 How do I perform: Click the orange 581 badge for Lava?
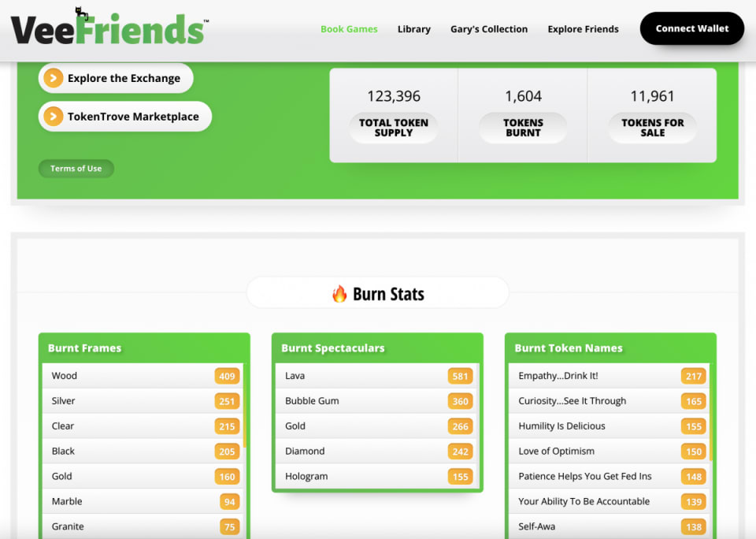coord(460,376)
